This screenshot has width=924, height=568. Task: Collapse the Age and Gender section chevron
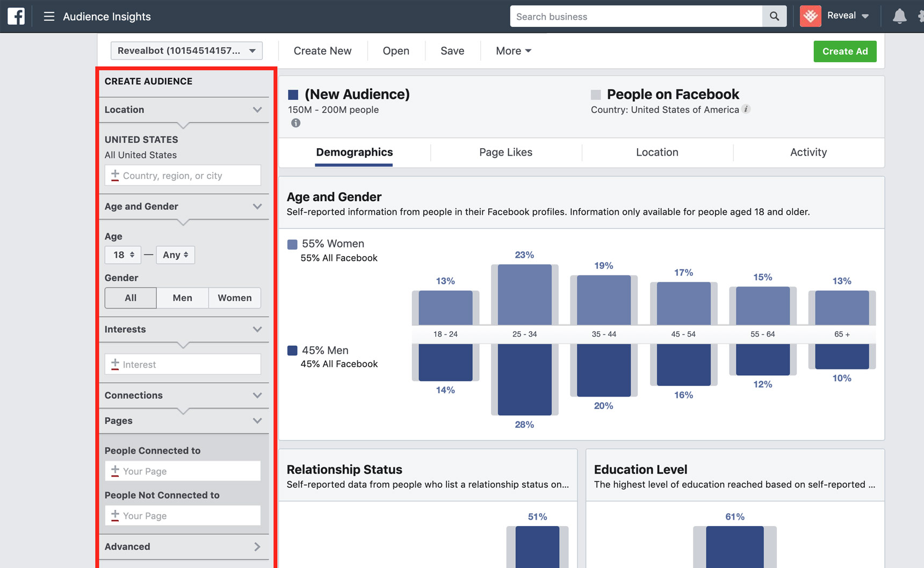(x=257, y=207)
